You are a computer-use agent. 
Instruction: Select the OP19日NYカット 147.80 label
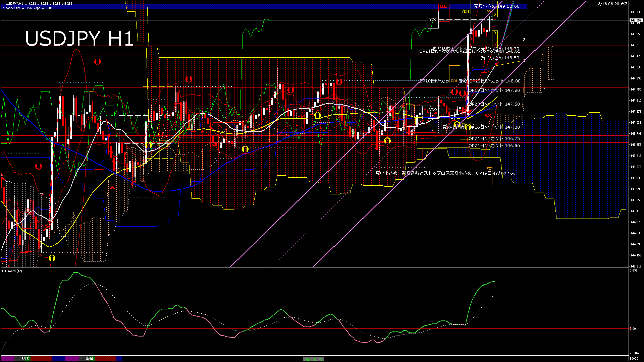point(494,90)
